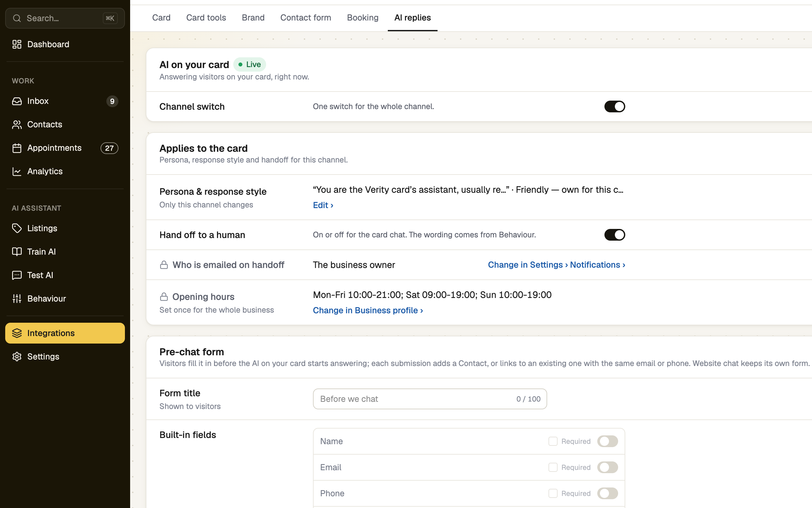Viewport: 812px width, 508px height.
Task: Click the Listings tag icon
Action: (17, 229)
